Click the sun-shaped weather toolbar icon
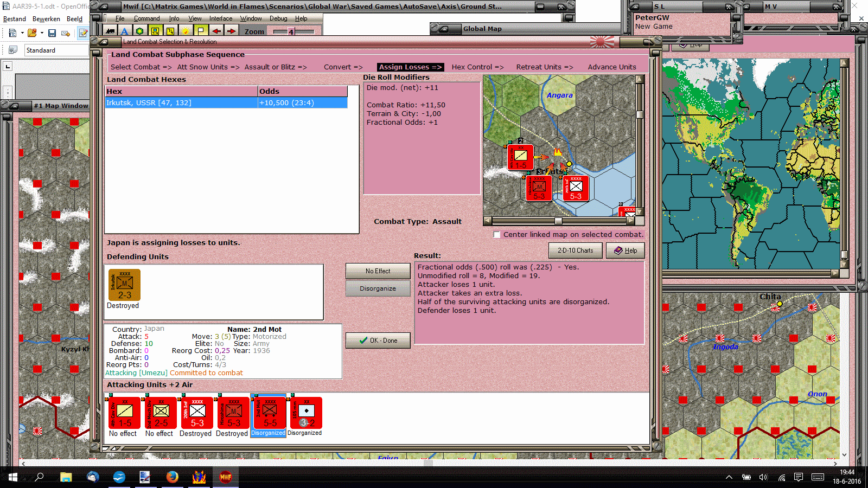This screenshot has height=488, width=868. pyautogui.click(x=186, y=31)
